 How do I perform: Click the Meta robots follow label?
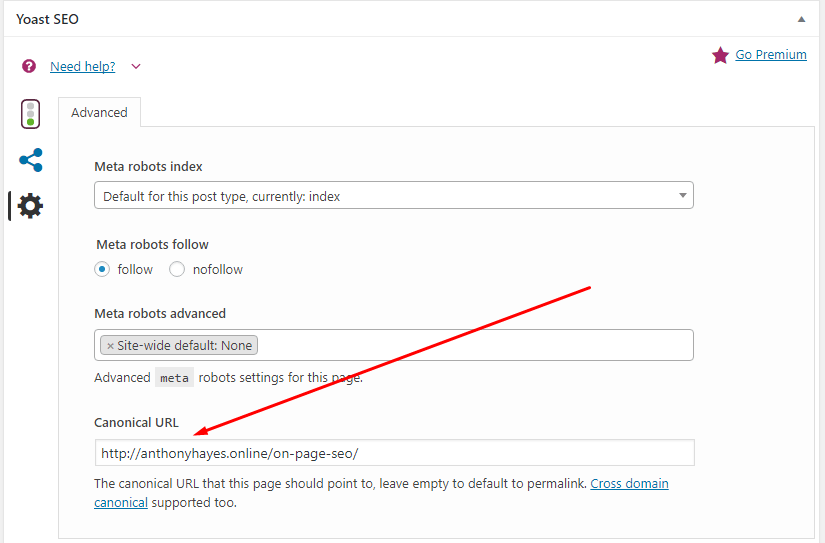point(153,245)
